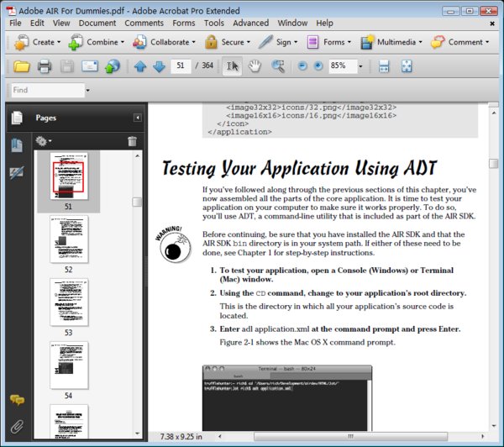Open the Attachments panel paperclip icon

point(17,427)
